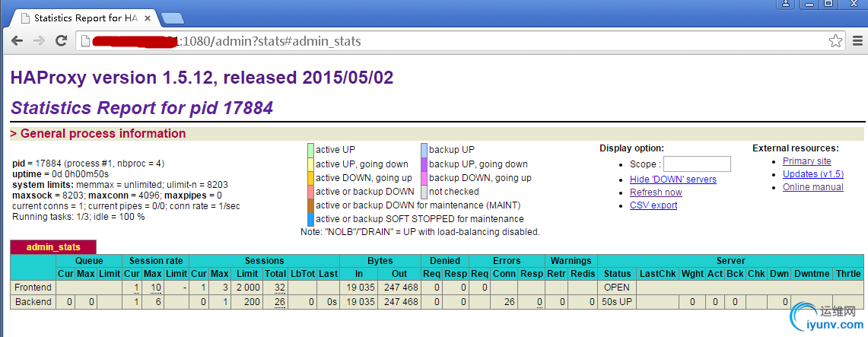Click the Scope input field
Viewport: 868px width, 337px height.
pos(697,164)
